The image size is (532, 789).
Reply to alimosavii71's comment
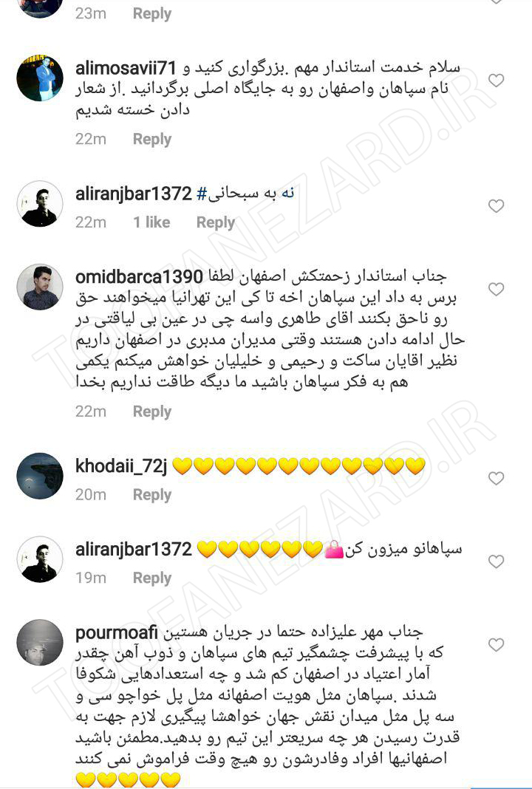[152, 140]
